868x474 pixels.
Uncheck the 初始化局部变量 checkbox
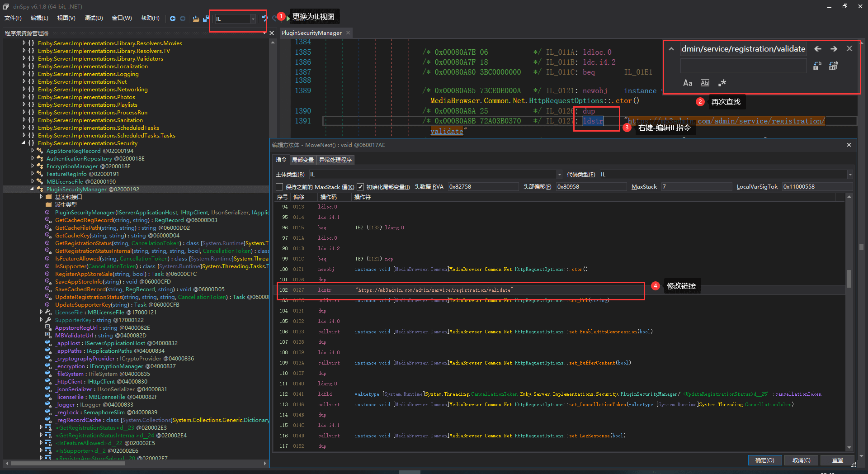click(x=360, y=186)
